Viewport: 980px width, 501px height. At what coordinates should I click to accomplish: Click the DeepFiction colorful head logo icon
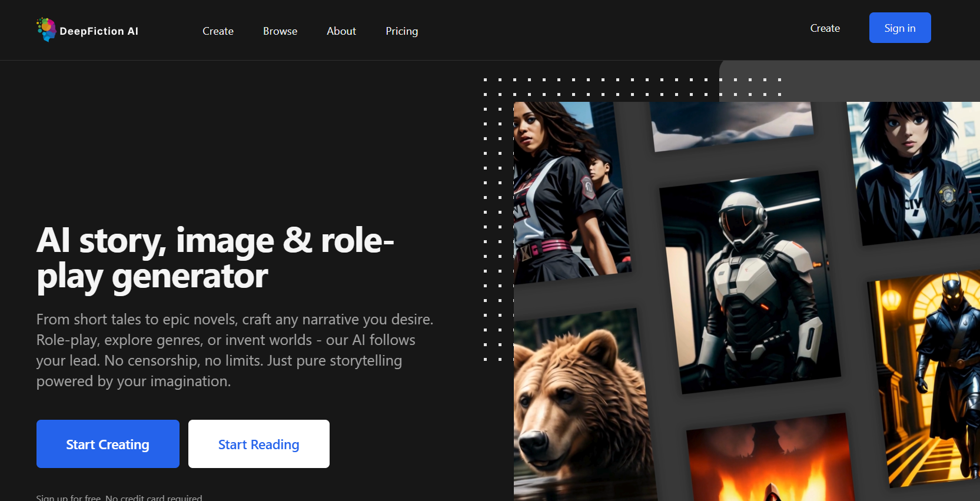(x=46, y=29)
